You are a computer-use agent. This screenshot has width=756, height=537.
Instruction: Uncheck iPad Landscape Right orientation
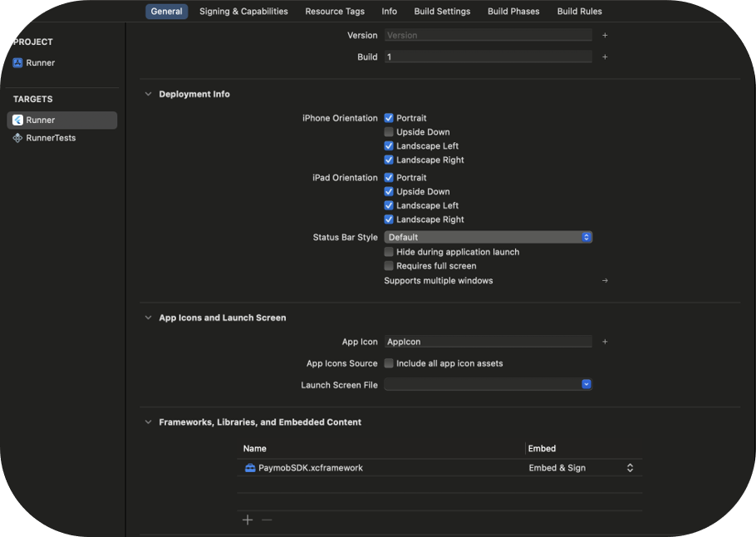coord(389,219)
